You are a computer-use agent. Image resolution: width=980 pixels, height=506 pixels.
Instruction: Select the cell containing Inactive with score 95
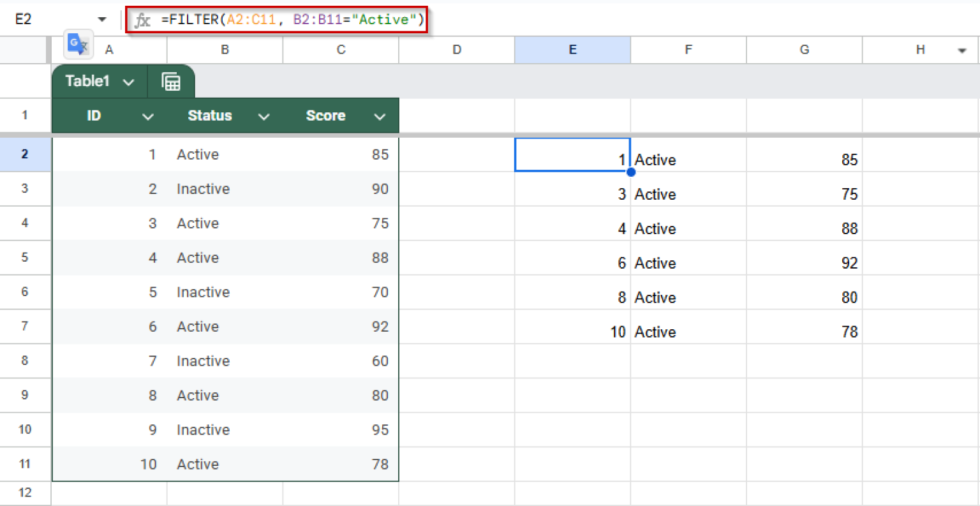coord(203,429)
